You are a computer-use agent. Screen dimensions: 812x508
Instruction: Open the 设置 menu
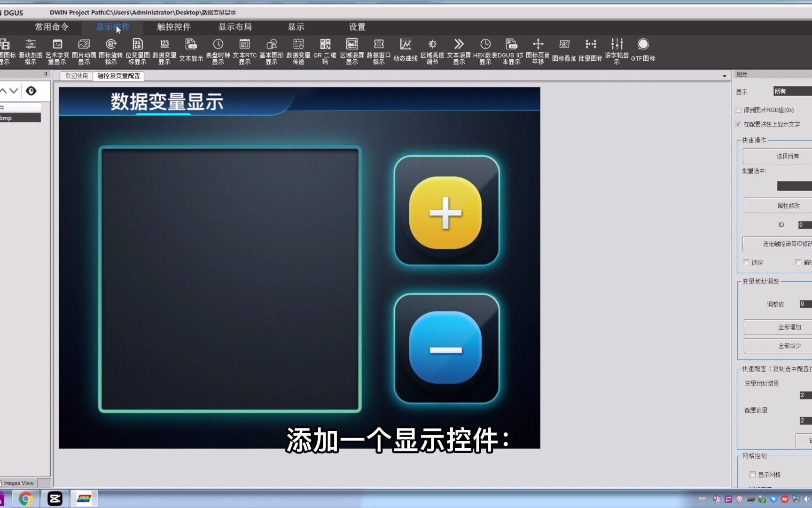[357, 27]
